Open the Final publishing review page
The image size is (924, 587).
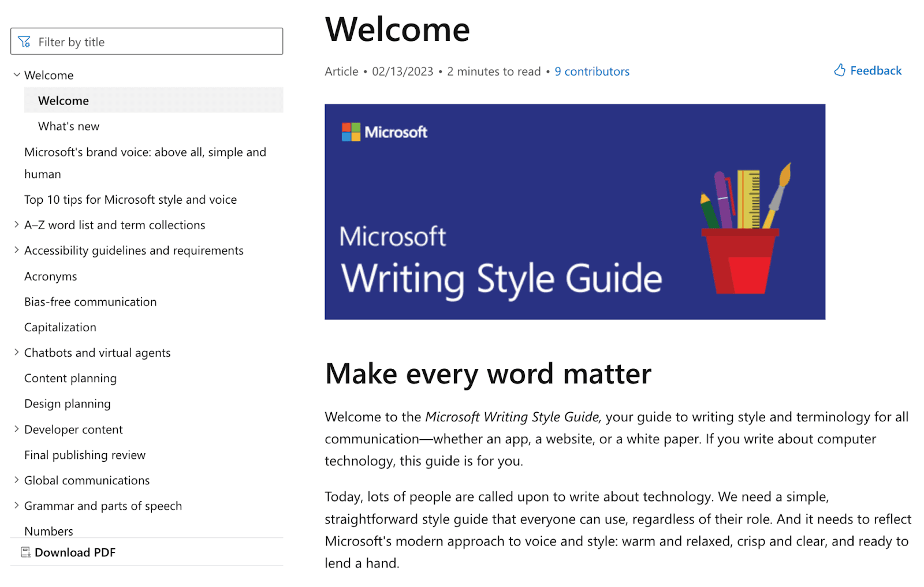tap(84, 455)
